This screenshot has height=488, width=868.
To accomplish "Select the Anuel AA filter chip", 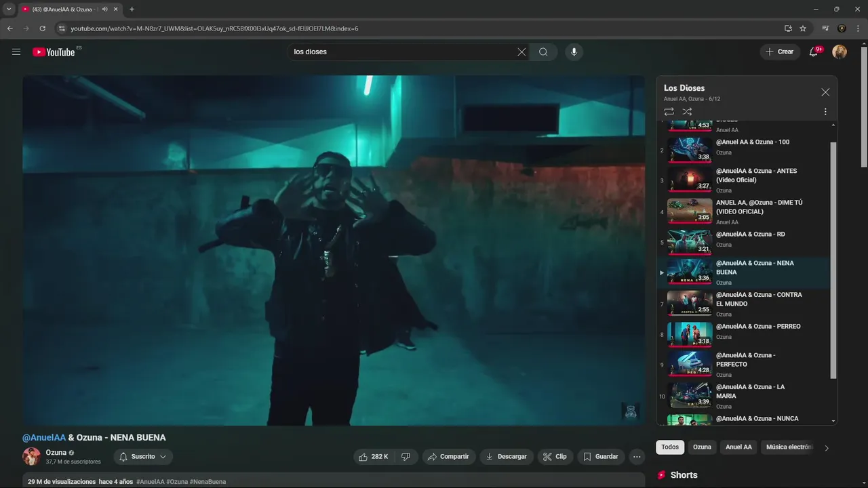I will (x=738, y=447).
